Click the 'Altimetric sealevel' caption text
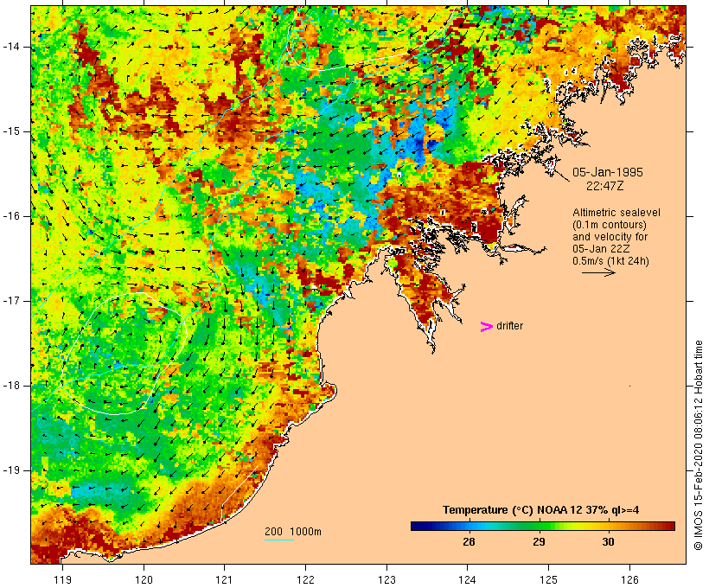The height and width of the screenshot is (588, 709). coord(616,213)
